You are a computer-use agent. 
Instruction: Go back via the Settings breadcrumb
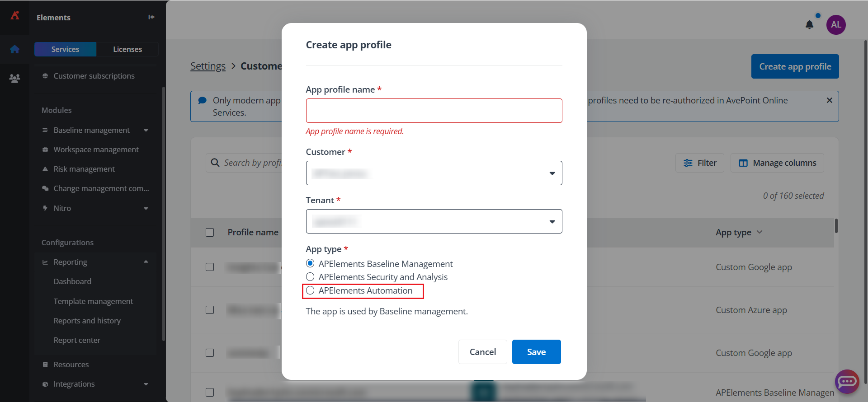tap(208, 65)
